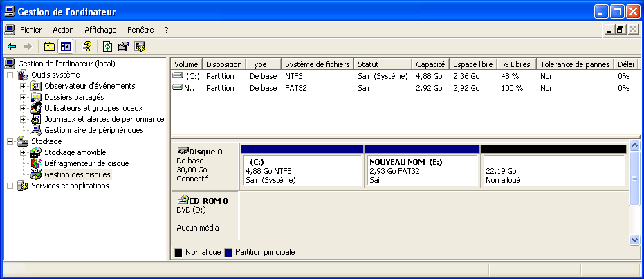
Task: Click the Services et applications icon
Action: coord(23,186)
